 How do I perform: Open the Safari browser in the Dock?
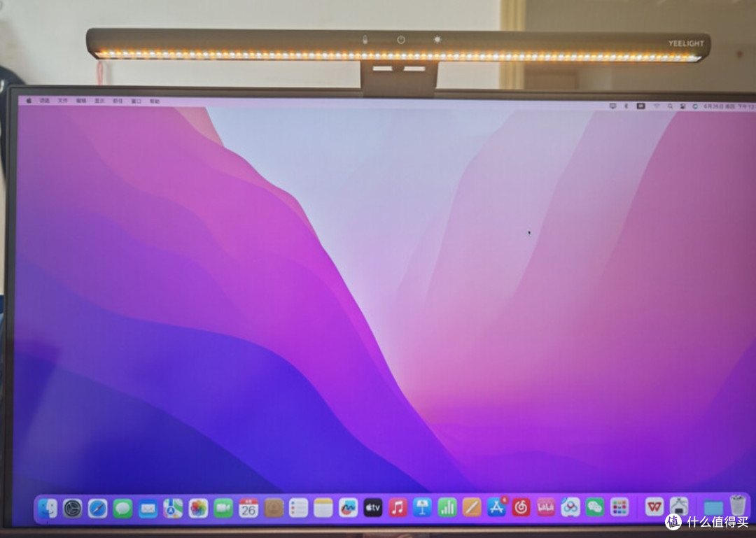(x=98, y=509)
